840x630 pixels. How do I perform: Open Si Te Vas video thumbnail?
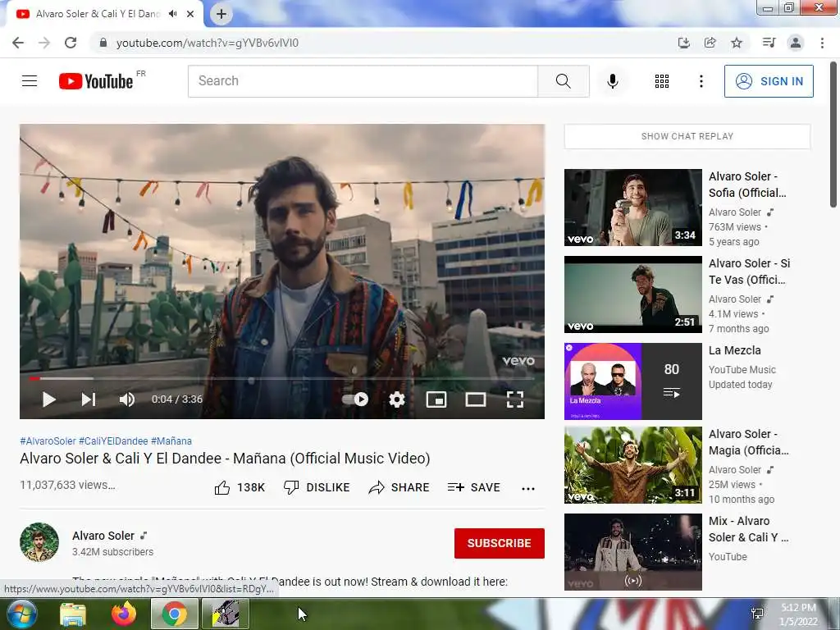[632, 294]
